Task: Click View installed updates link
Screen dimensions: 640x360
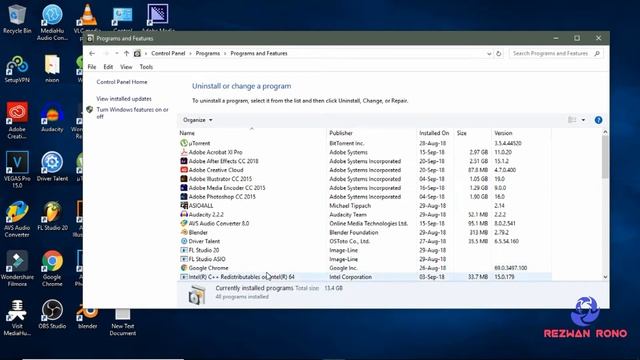Action: (x=124, y=99)
